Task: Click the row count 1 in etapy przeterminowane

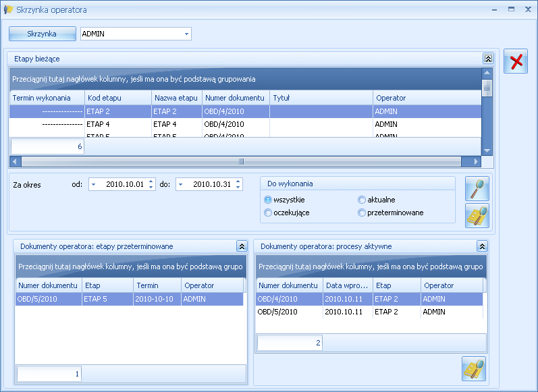Action: (x=49, y=374)
